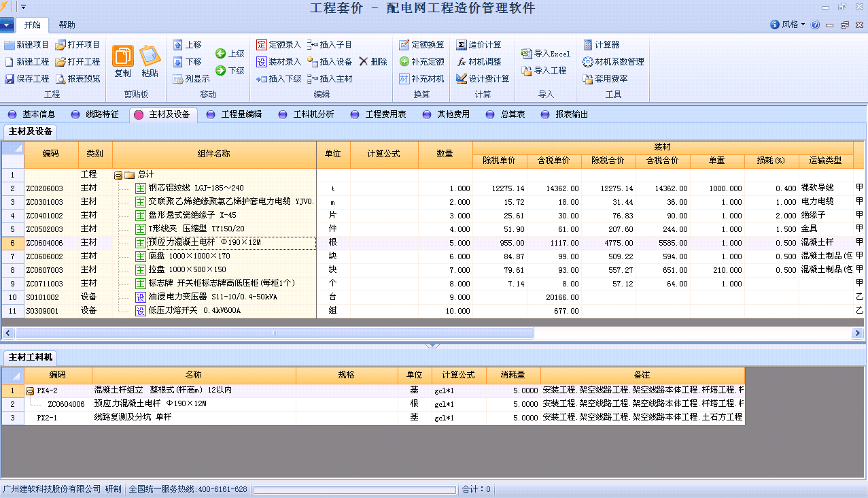This screenshot has height=498, width=868.
Task: Open the 帮助 ribbon tab
Action: pyautogui.click(x=67, y=25)
